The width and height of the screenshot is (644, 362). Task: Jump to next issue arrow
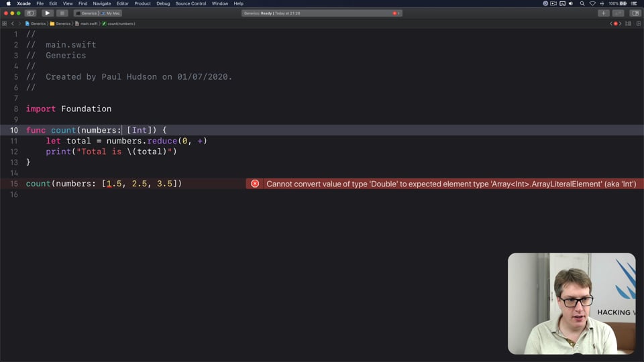pos(620,23)
